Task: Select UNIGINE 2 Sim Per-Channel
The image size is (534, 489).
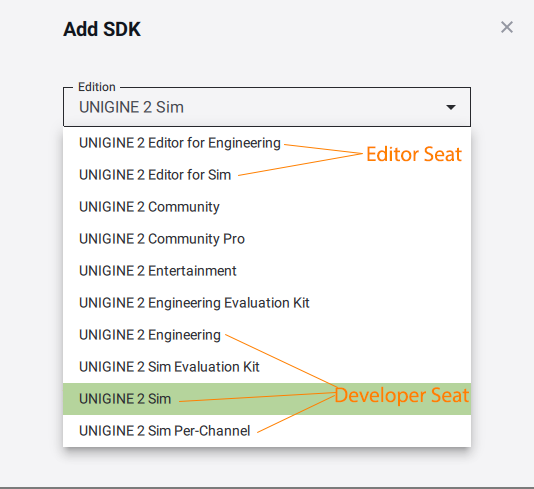Action: coord(267,431)
